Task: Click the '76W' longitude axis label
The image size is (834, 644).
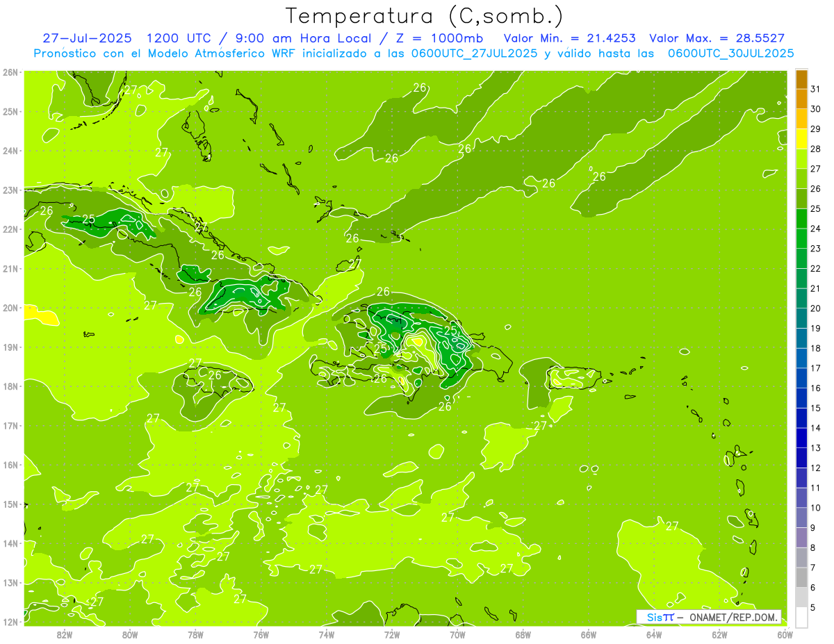Action: point(261,634)
